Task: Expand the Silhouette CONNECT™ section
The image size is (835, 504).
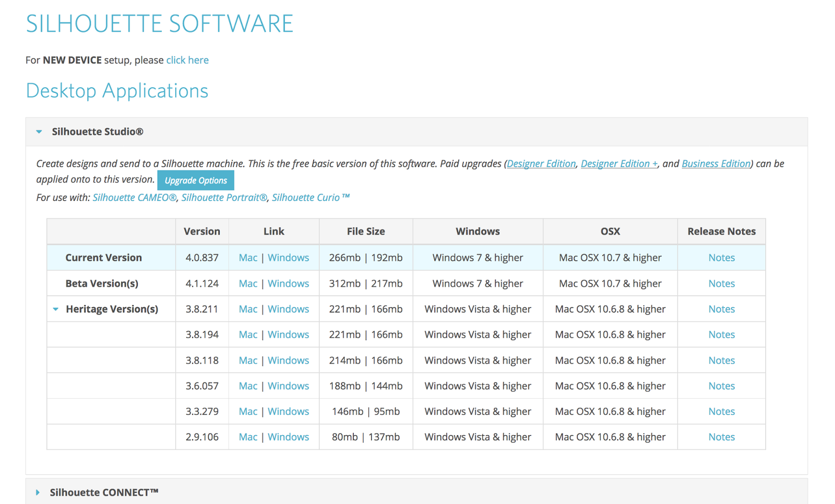Action: [38, 492]
